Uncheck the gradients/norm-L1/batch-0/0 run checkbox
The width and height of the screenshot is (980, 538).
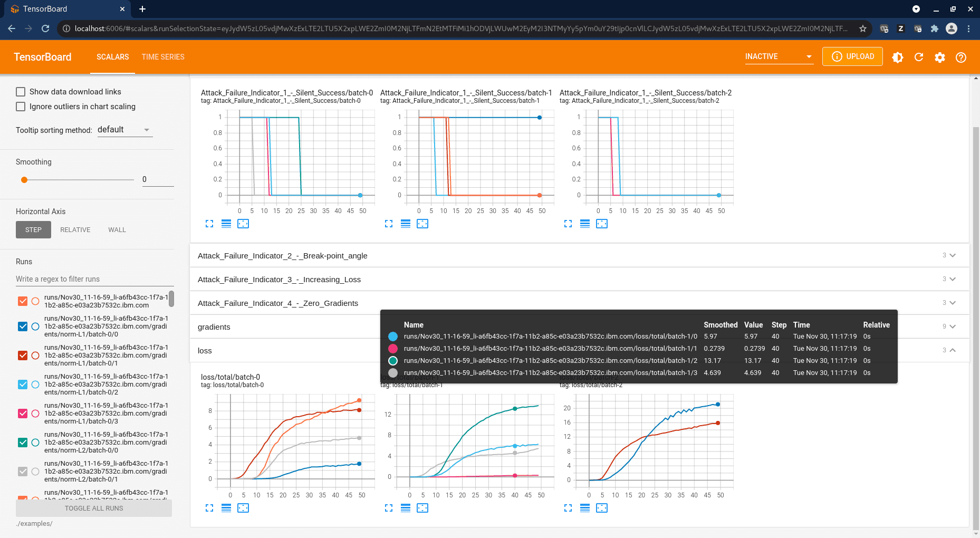tap(23, 326)
